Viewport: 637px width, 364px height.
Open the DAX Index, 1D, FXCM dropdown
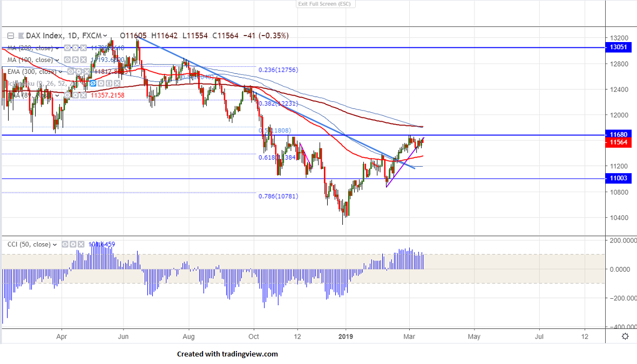click(105, 36)
